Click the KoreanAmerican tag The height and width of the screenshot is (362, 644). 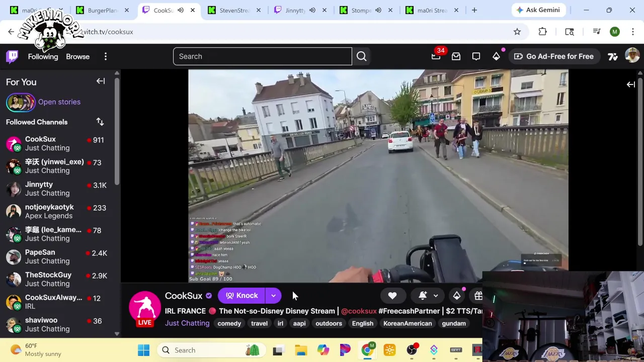coord(408,323)
